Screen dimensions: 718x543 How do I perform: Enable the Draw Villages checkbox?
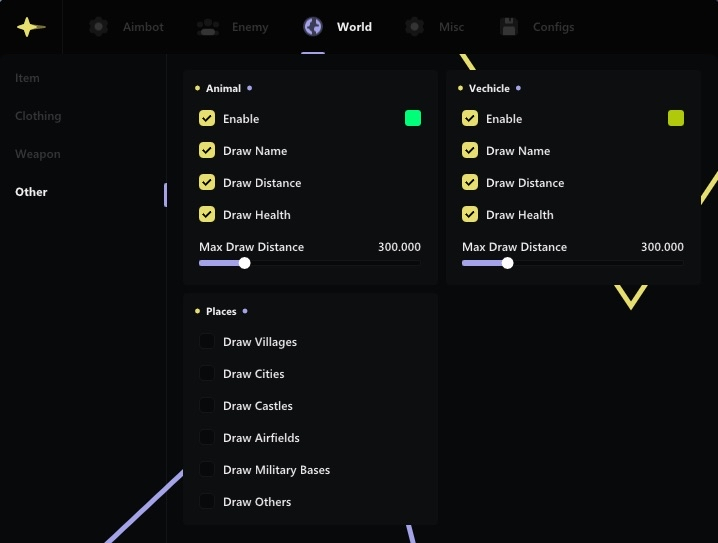[x=207, y=342]
